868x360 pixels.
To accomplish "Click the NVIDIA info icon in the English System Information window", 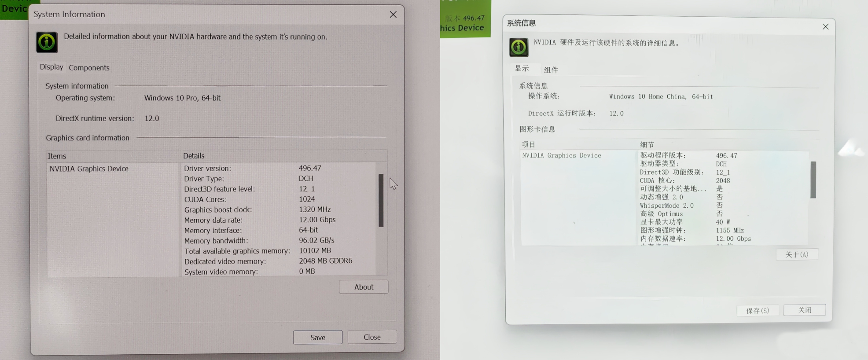I will 47,42.
